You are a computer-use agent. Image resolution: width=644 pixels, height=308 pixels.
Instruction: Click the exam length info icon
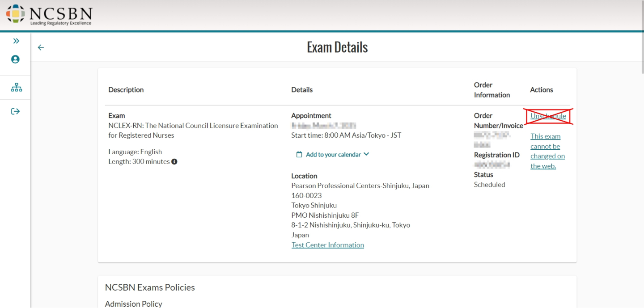[x=174, y=161]
